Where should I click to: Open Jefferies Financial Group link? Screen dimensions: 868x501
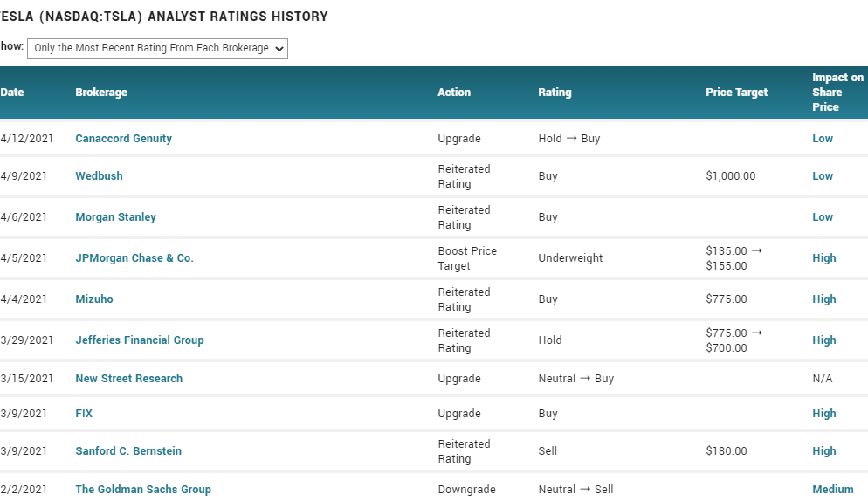pyautogui.click(x=140, y=340)
